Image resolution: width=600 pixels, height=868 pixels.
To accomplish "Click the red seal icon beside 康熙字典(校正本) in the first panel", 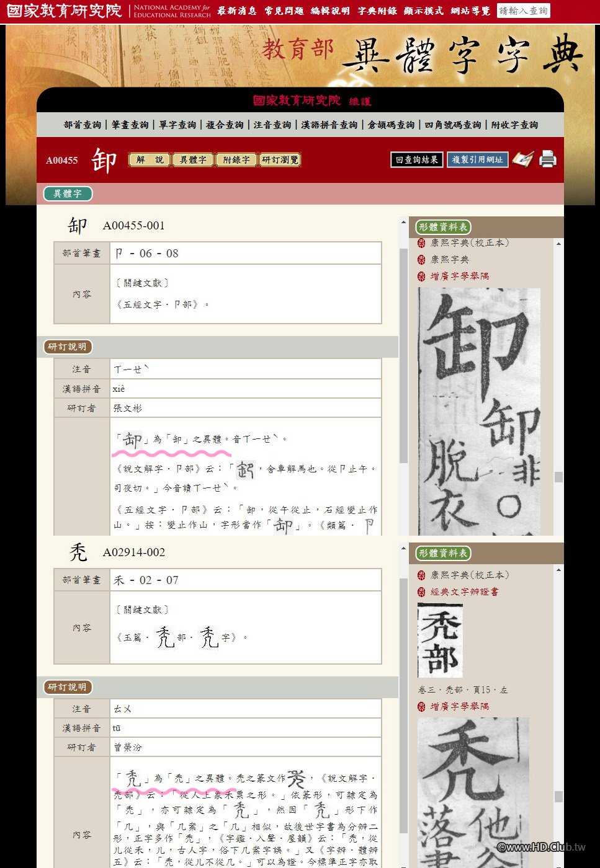I will tap(422, 243).
